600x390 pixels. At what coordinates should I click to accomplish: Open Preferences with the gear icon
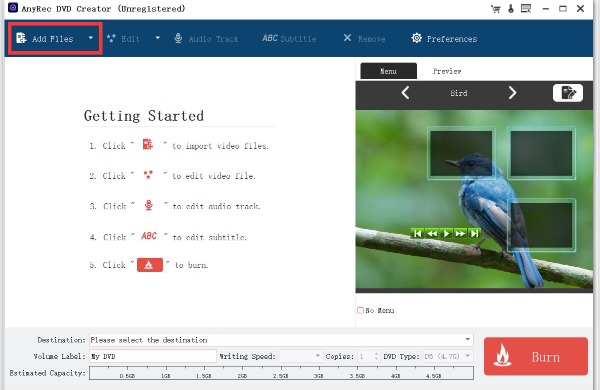click(444, 39)
